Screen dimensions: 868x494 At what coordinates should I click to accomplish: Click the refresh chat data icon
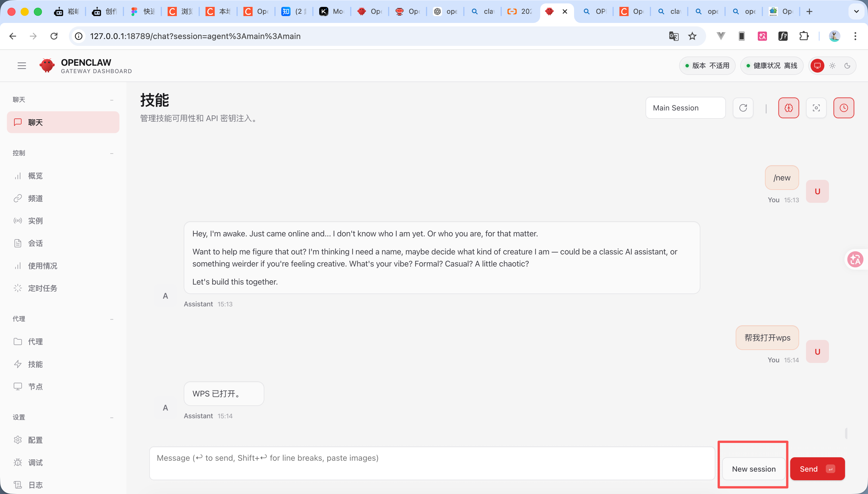tap(743, 108)
